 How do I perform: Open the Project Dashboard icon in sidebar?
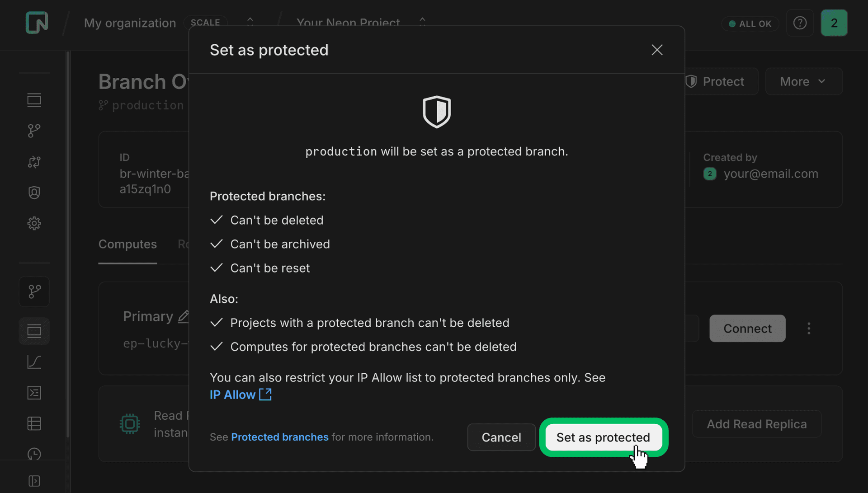pos(34,100)
